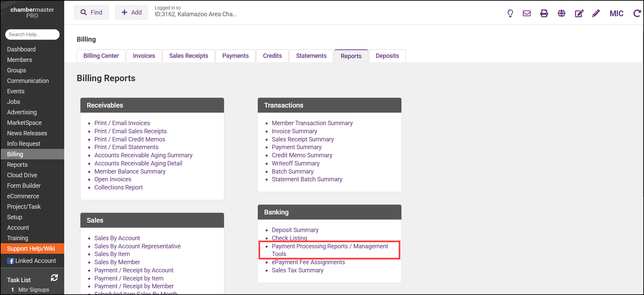
Task: Click the pencil icon in the header
Action: [x=596, y=14]
